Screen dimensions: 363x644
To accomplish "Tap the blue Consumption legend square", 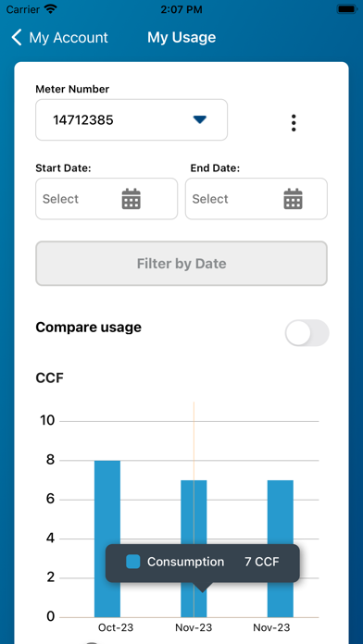I will click(132, 562).
